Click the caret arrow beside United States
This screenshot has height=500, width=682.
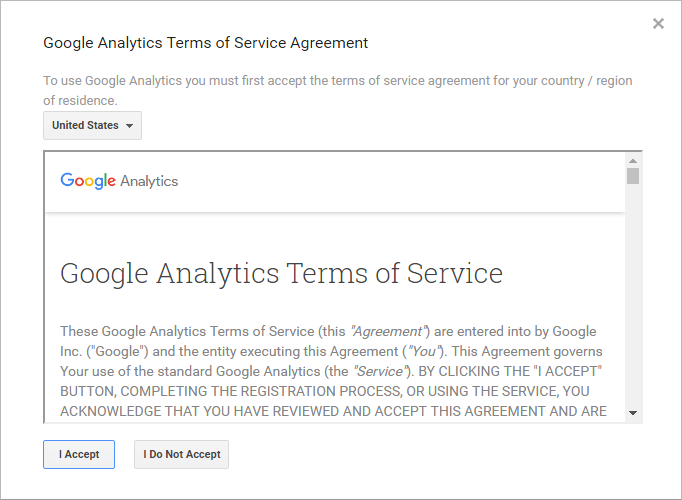[129, 126]
